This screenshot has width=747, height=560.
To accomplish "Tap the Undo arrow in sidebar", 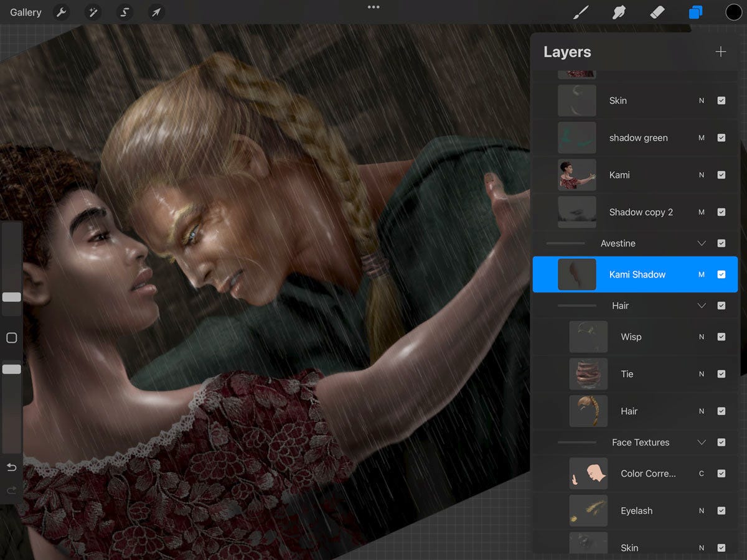I will pyautogui.click(x=11, y=467).
